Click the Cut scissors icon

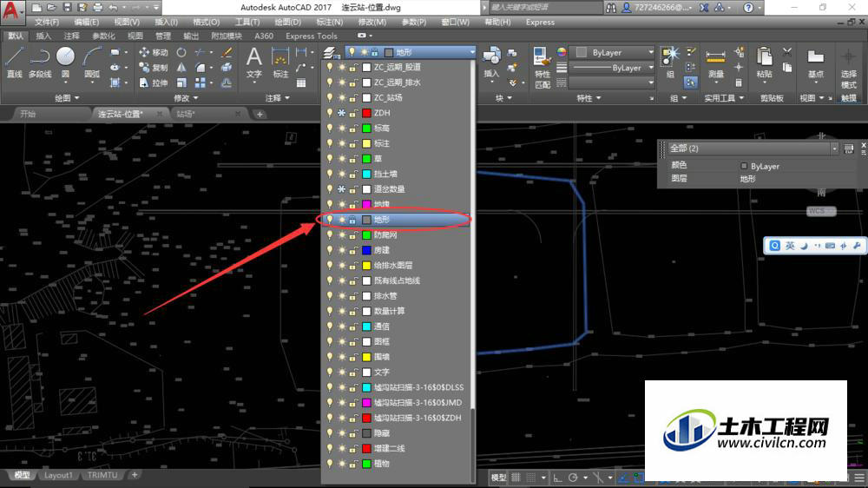787,52
